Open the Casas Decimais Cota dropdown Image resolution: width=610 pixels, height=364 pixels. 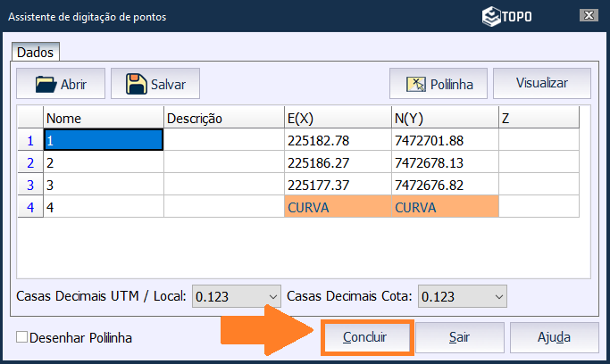coord(498,296)
